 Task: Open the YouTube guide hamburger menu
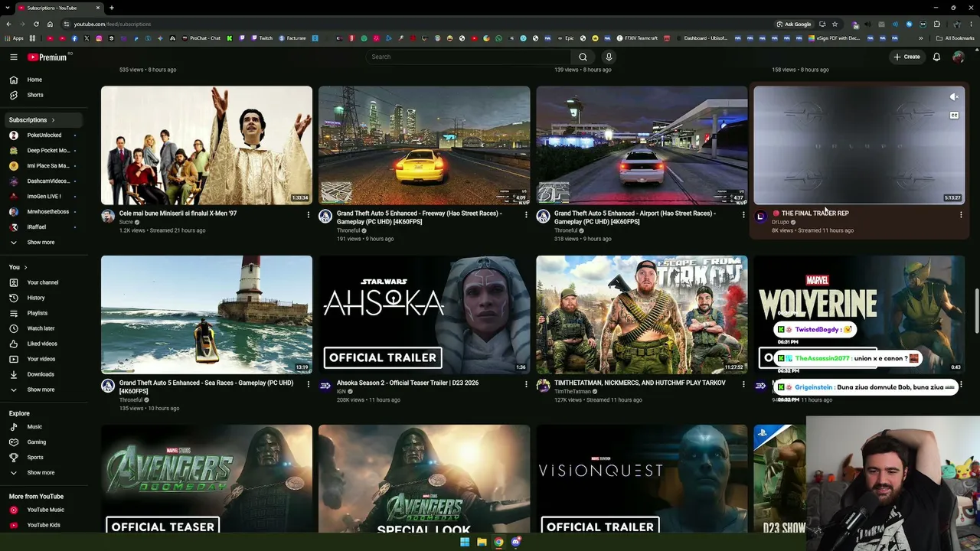pos(13,57)
